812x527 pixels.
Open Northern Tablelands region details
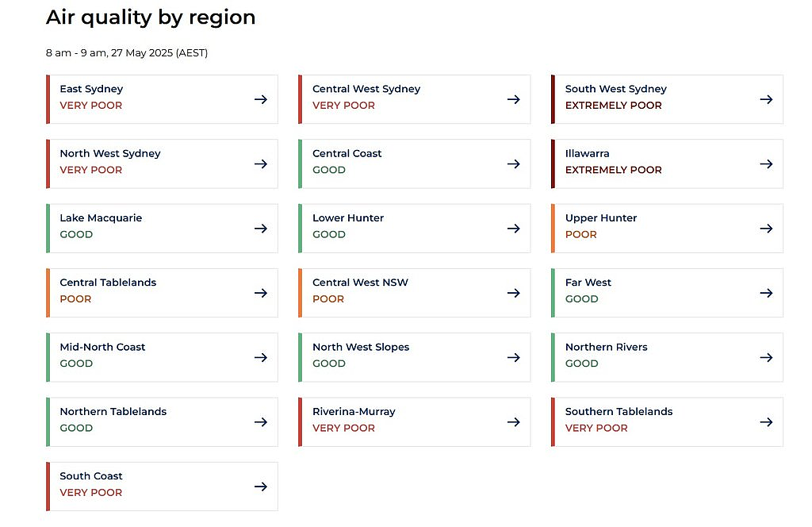click(x=162, y=421)
